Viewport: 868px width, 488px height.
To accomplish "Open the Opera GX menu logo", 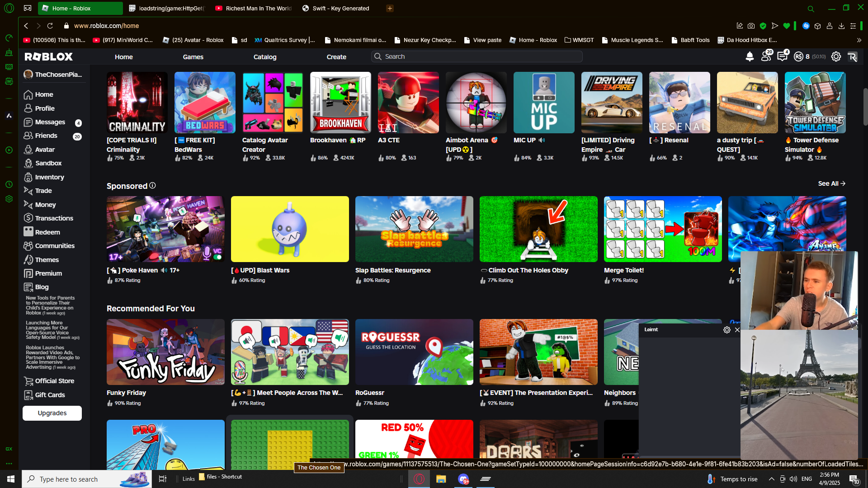I will point(9,8).
